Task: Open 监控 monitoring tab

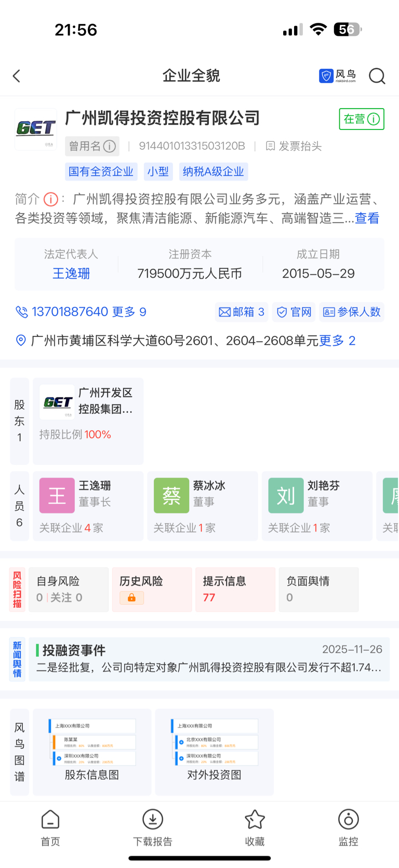Action: click(x=348, y=828)
